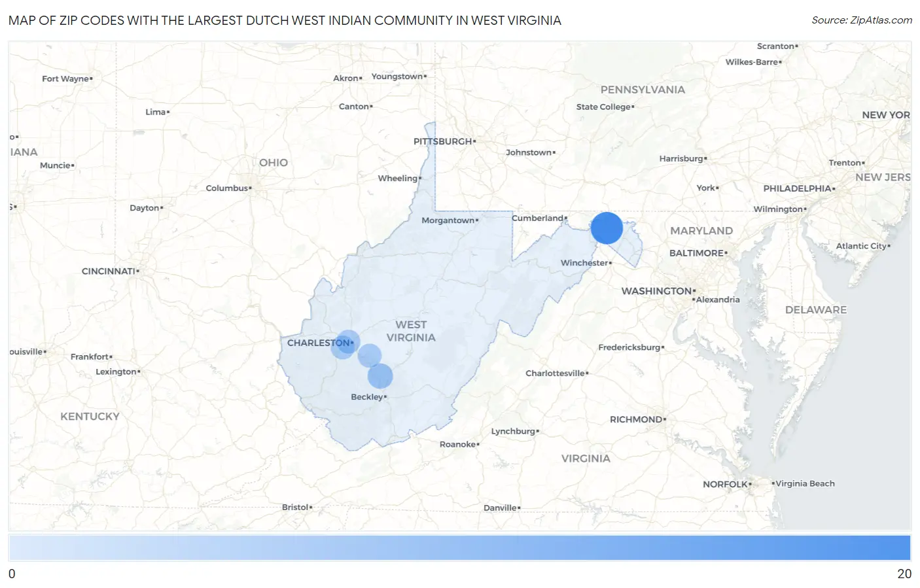Click the map title heading
Viewport: 920px width, 588px height.
pos(285,20)
